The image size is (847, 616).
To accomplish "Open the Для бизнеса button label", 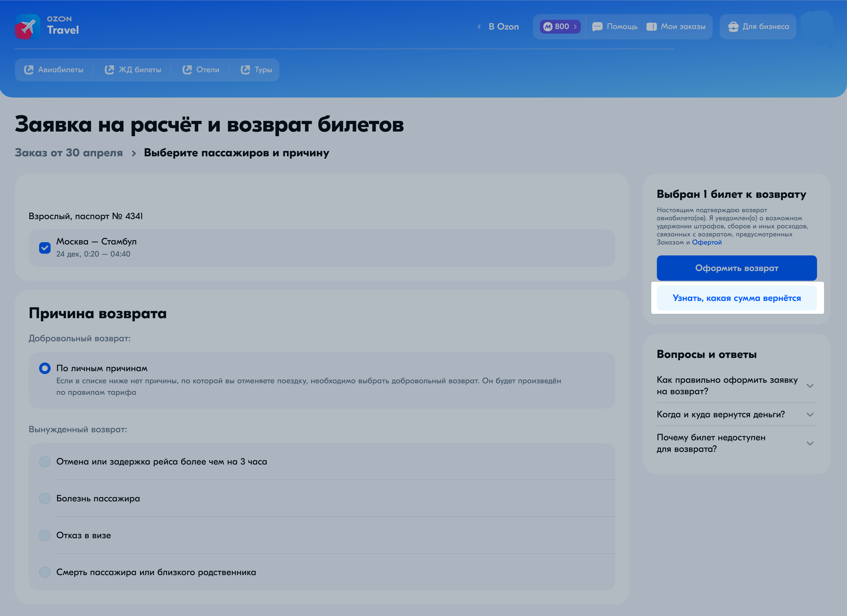I will point(766,26).
